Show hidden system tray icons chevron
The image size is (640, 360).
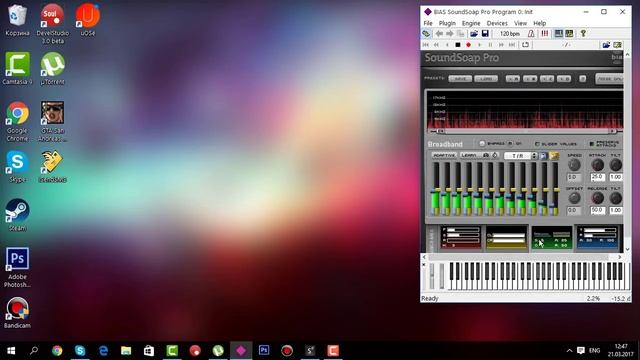569,351
